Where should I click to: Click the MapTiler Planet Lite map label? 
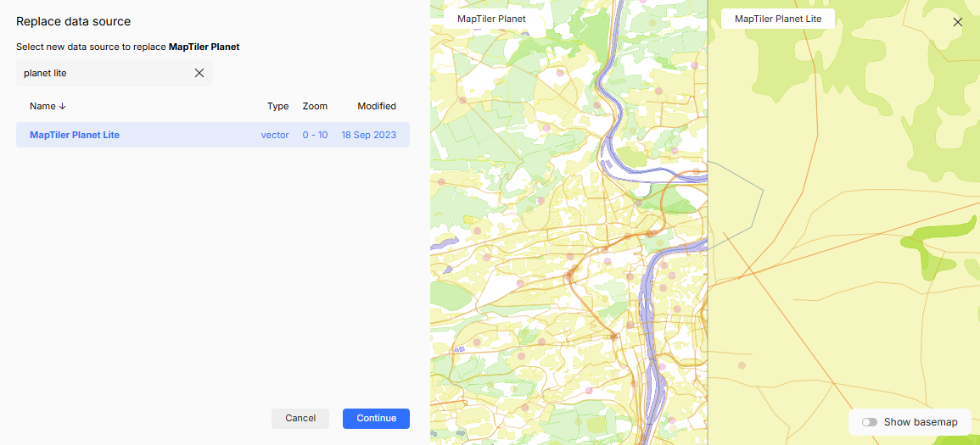coord(777,19)
